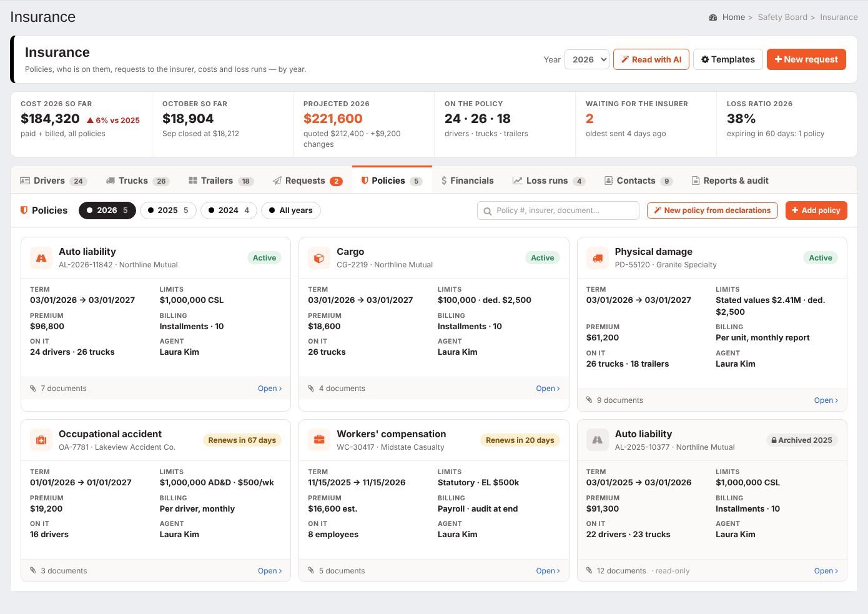Open the Templates button

727,59
